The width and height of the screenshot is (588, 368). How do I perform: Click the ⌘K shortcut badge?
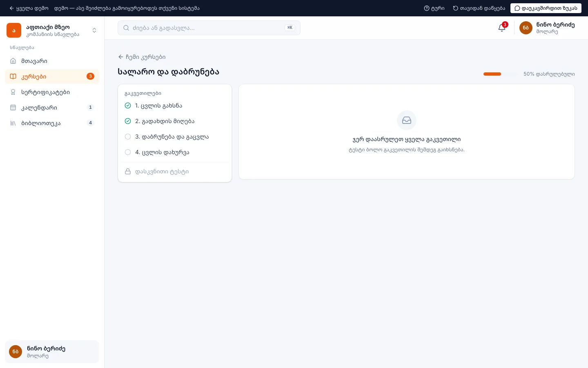tap(290, 28)
